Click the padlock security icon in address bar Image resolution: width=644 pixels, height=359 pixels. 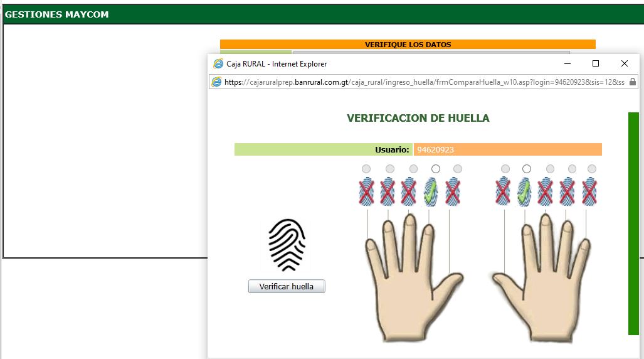coord(633,82)
